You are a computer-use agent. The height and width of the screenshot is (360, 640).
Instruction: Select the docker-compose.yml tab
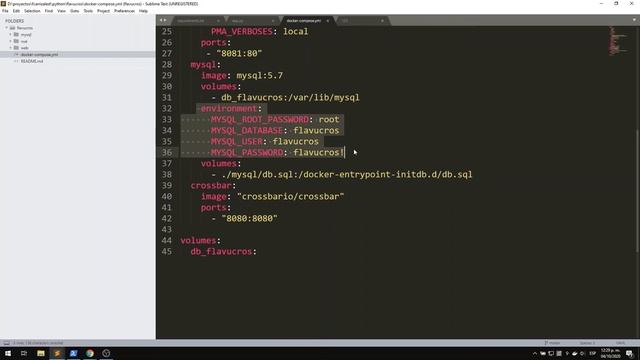coord(303,20)
